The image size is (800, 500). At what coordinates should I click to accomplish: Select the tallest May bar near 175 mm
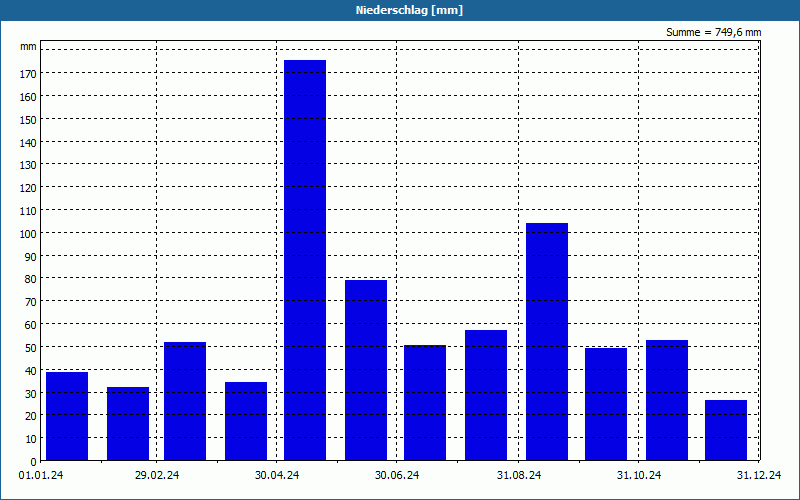click(305, 260)
